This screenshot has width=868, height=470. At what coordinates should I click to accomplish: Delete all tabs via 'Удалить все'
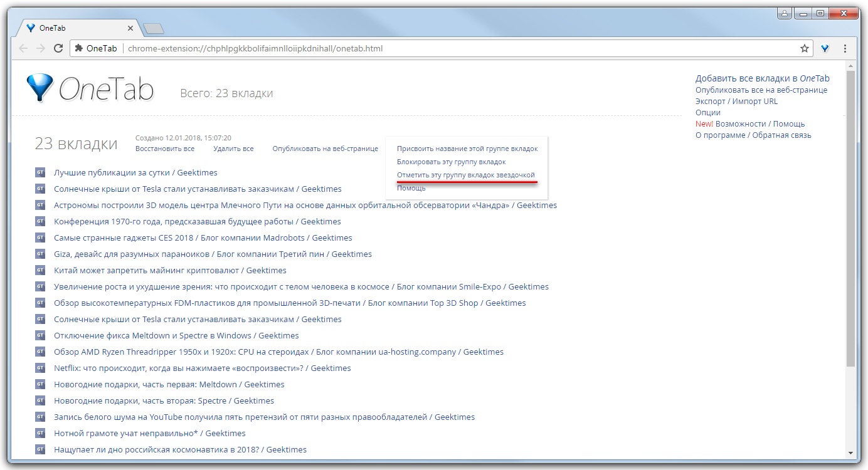click(x=233, y=149)
